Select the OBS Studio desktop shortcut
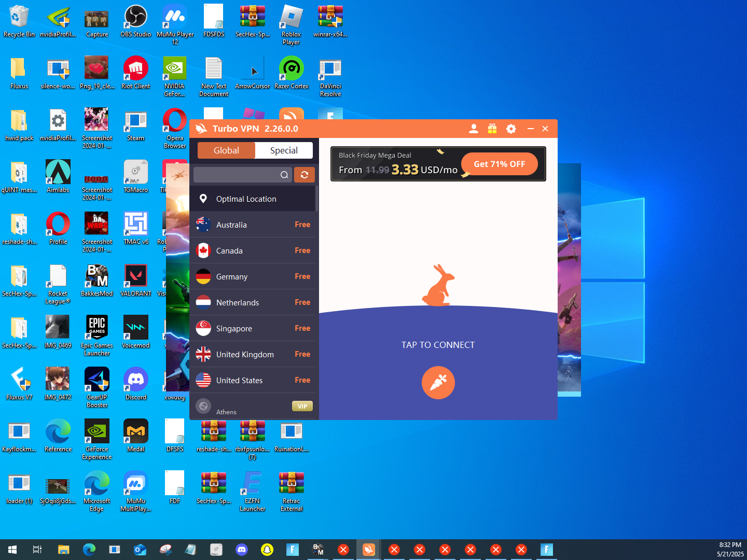The width and height of the screenshot is (747, 560). 136,22
